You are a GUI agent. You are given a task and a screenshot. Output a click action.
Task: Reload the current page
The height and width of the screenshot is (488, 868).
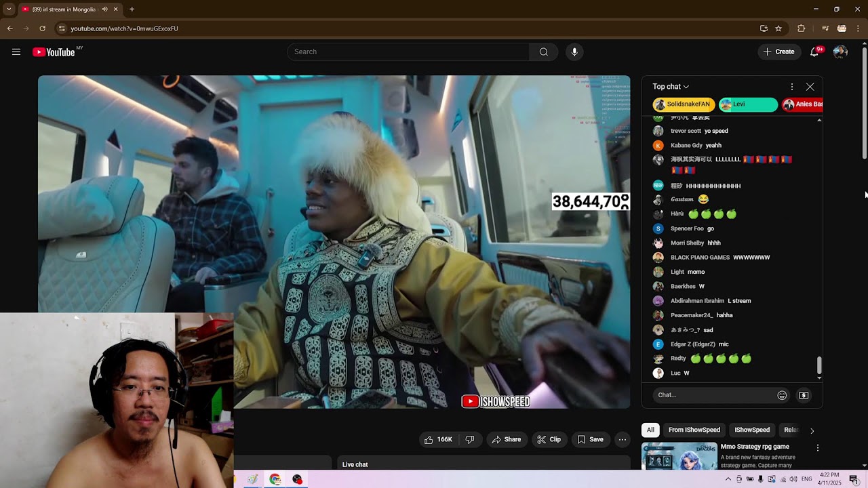[x=42, y=28]
